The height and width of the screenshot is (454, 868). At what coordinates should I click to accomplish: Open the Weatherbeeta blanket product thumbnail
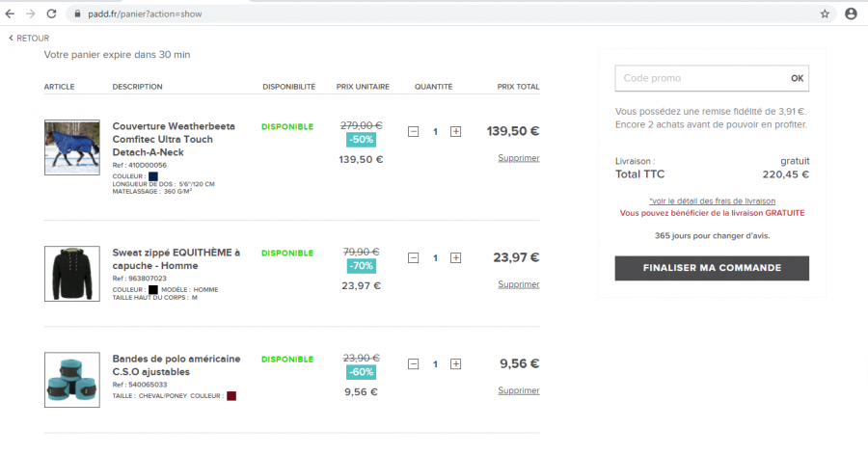tap(71, 147)
